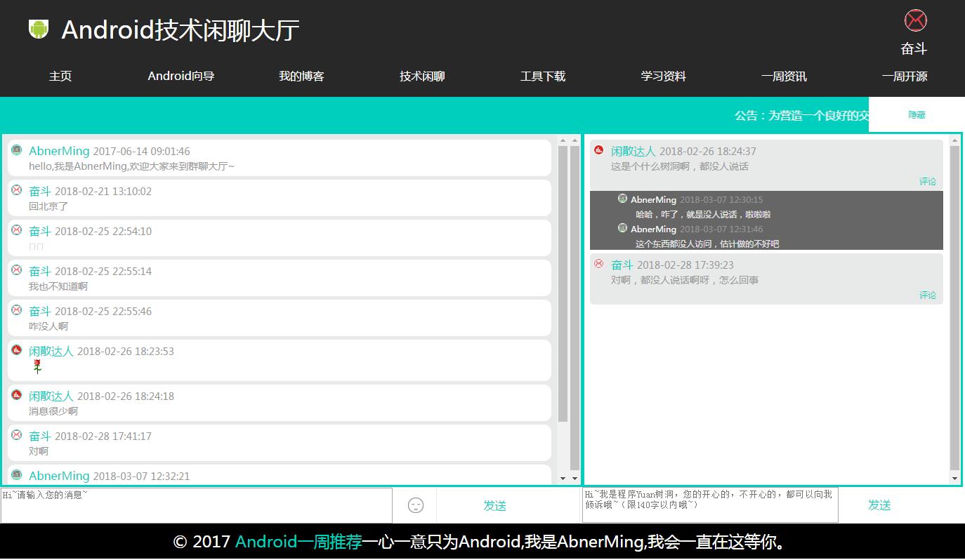Open the emoji smiley picker
The height and width of the screenshot is (560, 965).
pyautogui.click(x=416, y=505)
